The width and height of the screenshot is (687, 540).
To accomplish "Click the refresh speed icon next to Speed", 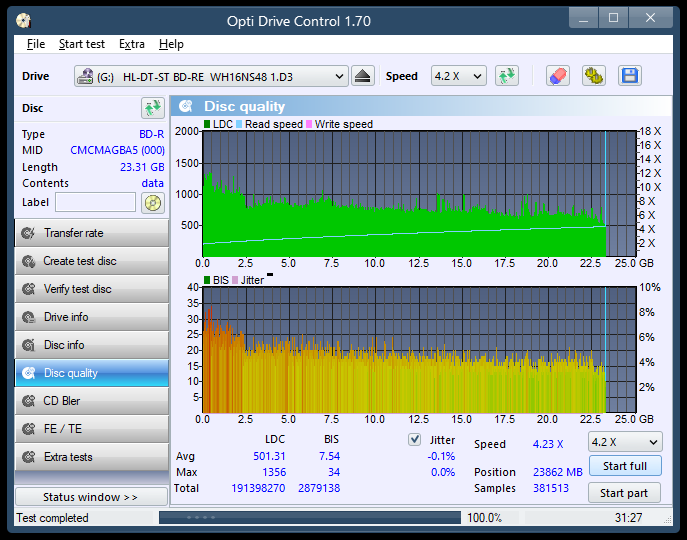I will coord(507,76).
